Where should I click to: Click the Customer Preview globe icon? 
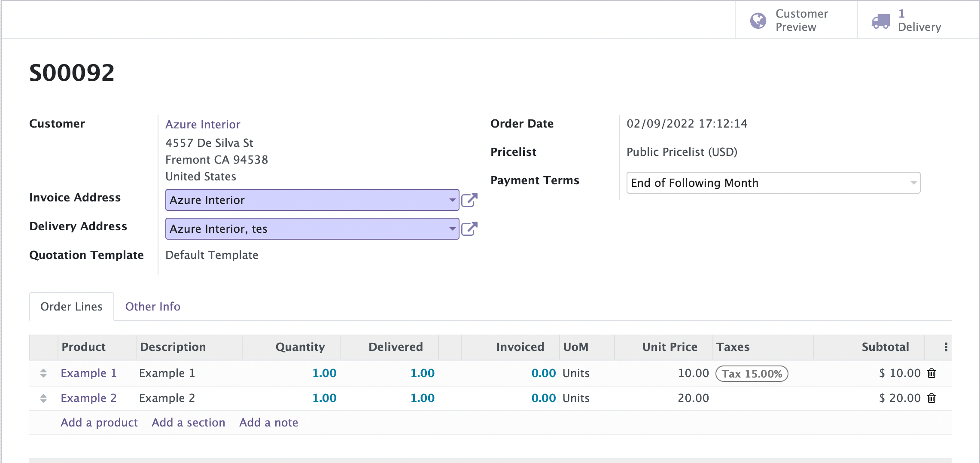(x=758, y=20)
